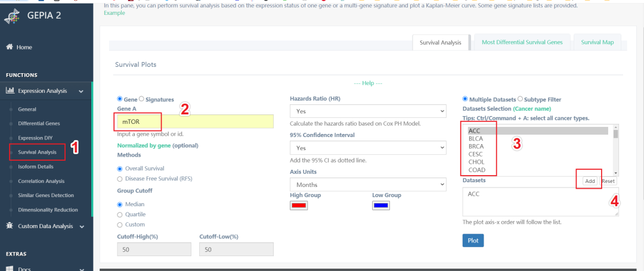
Task: Open the Most Differential Survival Genes tab
Action: (522, 42)
